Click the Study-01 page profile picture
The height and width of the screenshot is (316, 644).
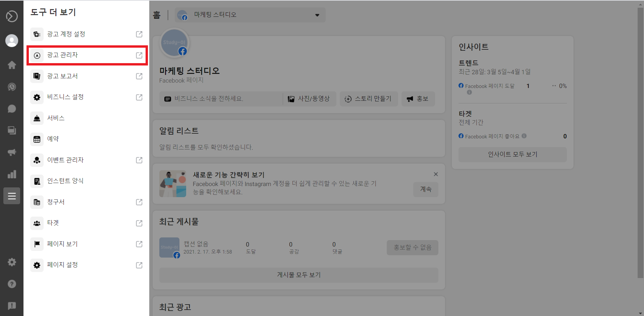[174, 43]
